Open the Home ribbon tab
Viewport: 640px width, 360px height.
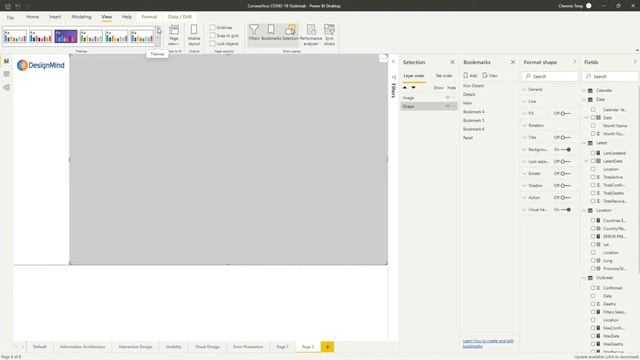(x=33, y=17)
